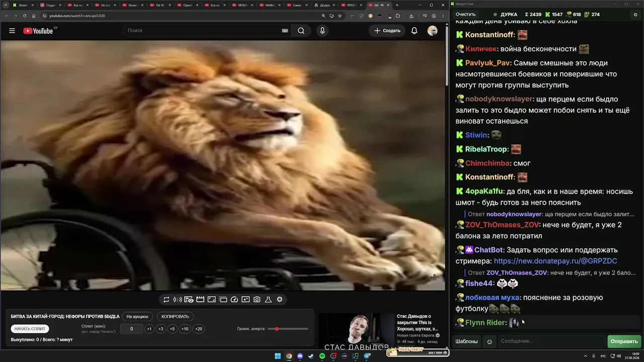Image resolution: width=644 pixels, height=362 pixels.
Task: Click the sound waves icon in player toolbar
Action: (x=178, y=300)
